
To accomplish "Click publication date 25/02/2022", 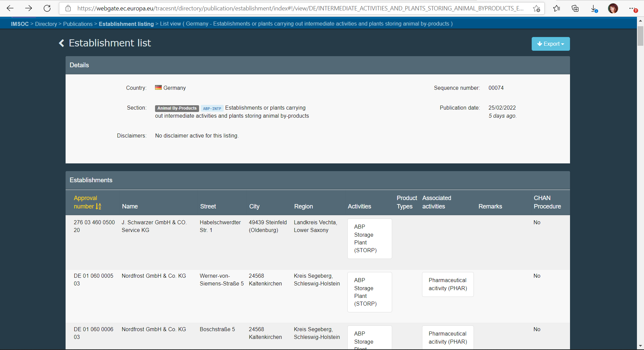I will pyautogui.click(x=502, y=108).
